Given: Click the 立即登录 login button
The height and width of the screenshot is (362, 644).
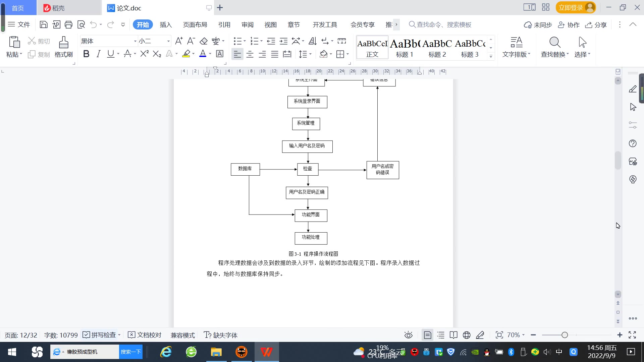Looking at the screenshot, I should (571, 7).
